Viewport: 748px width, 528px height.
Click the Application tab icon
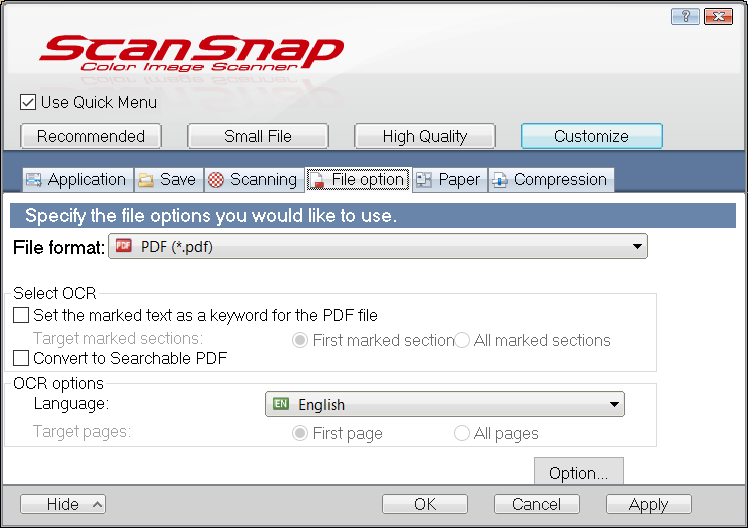click(x=34, y=180)
